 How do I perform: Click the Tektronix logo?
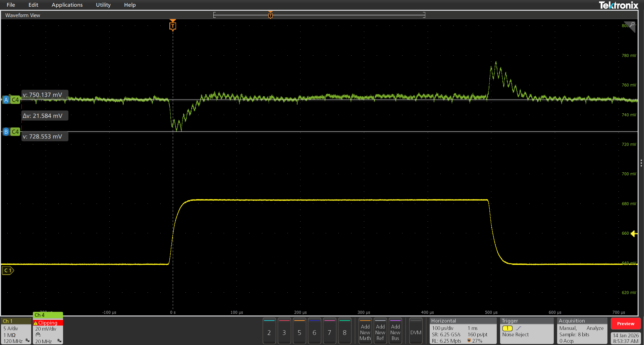coord(619,5)
